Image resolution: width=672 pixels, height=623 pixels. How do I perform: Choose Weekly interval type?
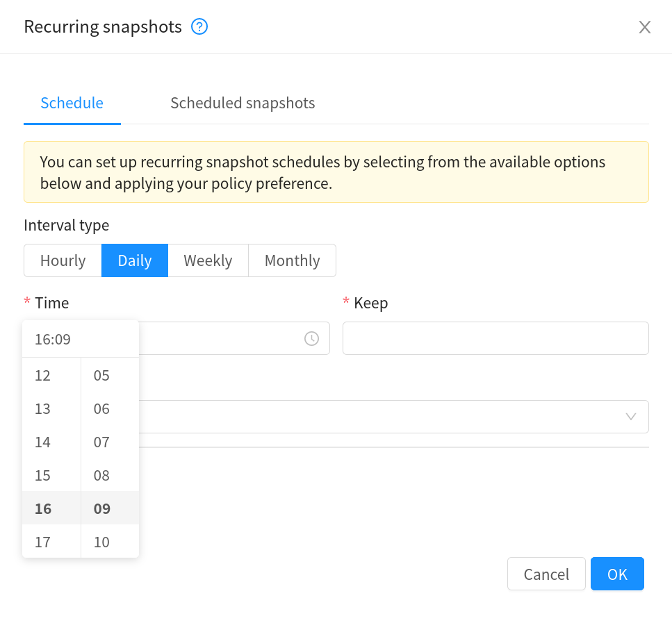pos(208,260)
